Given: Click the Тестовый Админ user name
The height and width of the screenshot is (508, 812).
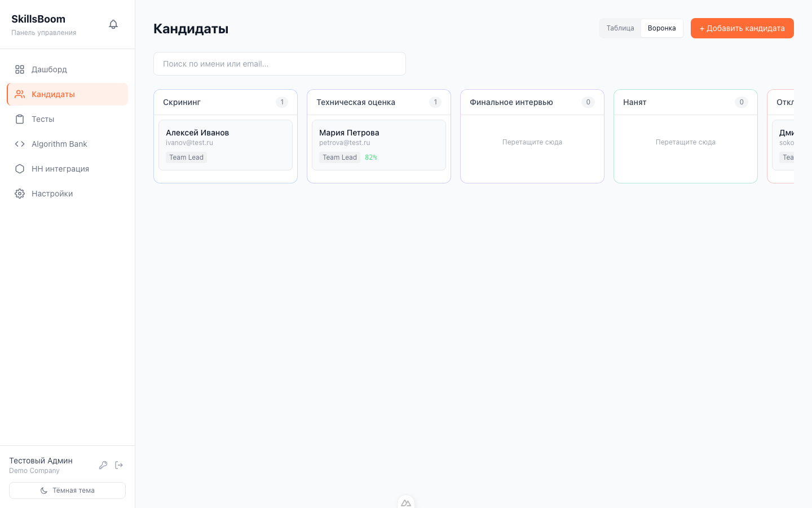Looking at the screenshot, I should tap(41, 461).
